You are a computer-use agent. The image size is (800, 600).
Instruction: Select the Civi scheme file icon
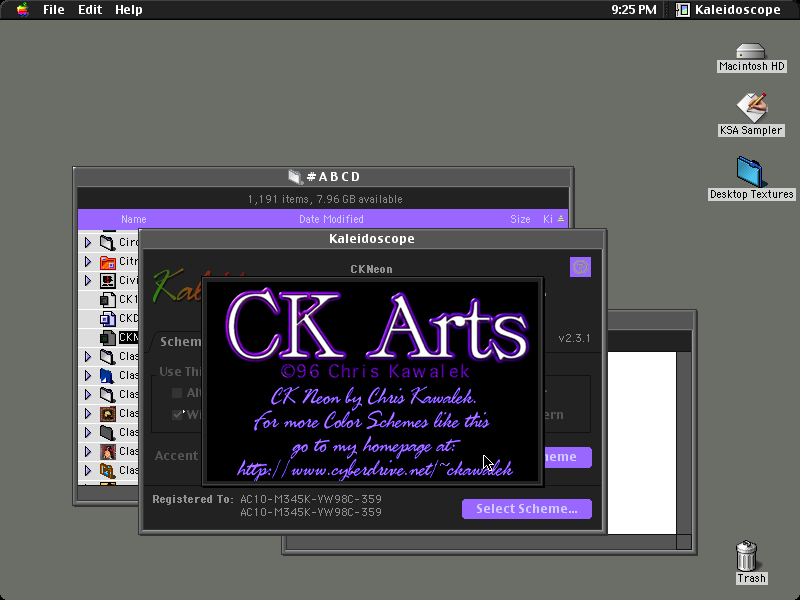point(108,281)
